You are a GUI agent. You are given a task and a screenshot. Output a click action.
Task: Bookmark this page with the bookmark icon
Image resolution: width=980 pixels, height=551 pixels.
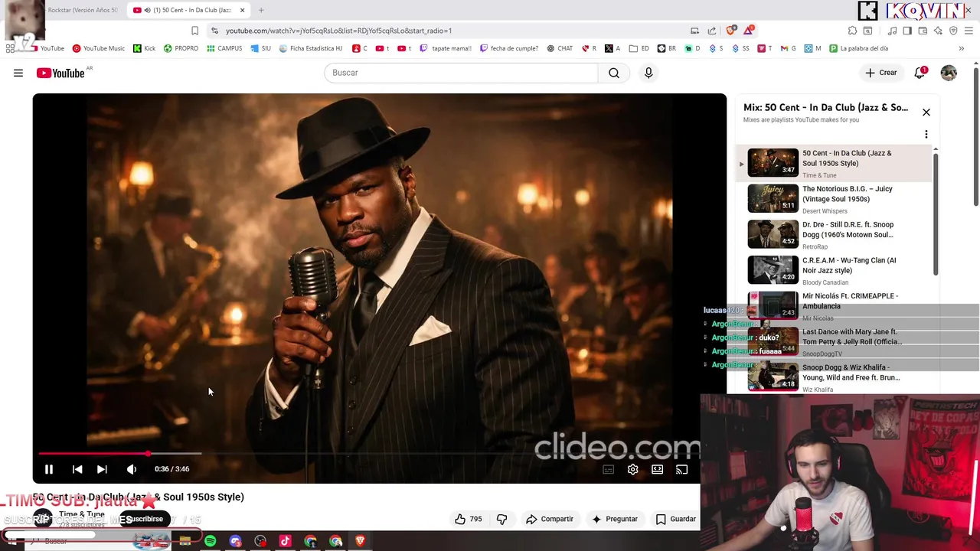click(194, 31)
